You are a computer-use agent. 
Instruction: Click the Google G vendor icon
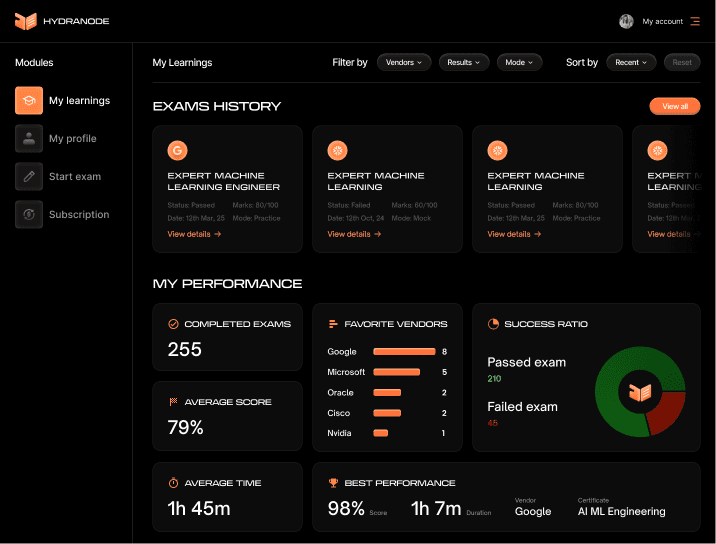click(x=177, y=150)
